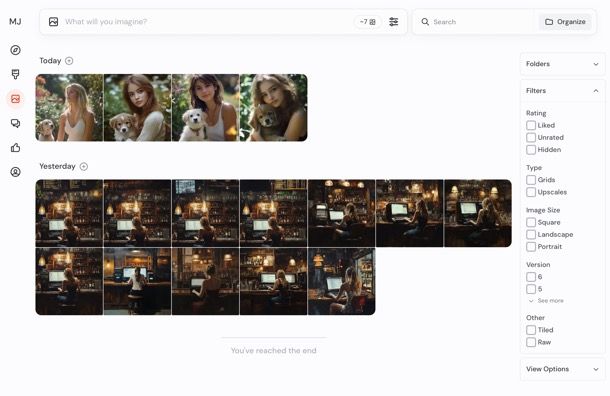Click the Today section heading

click(50, 61)
